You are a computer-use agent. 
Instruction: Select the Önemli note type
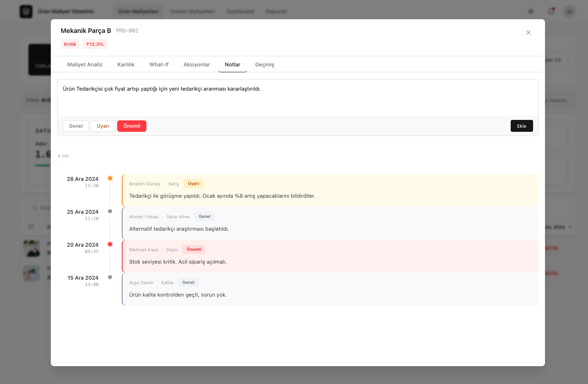click(x=132, y=126)
